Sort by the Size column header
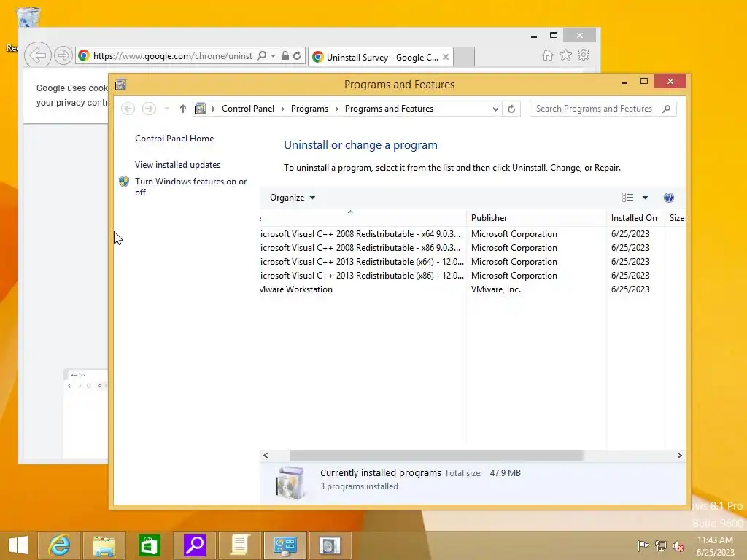The height and width of the screenshot is (560, 747). click(676, 217)
